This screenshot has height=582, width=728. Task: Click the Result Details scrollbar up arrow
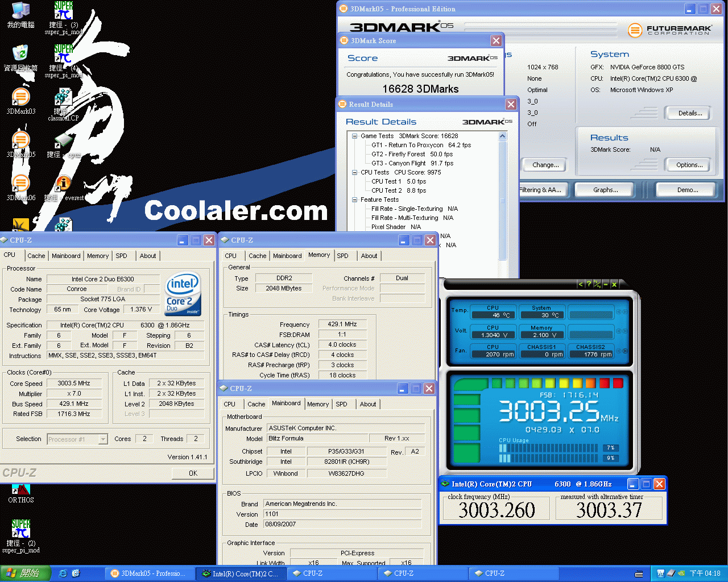click(x=502, y=136)
